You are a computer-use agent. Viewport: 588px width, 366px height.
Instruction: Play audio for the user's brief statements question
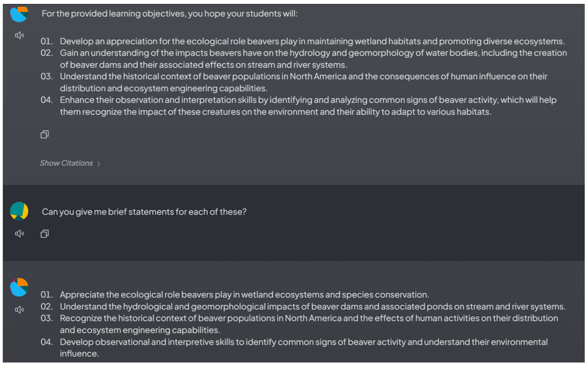19,234
